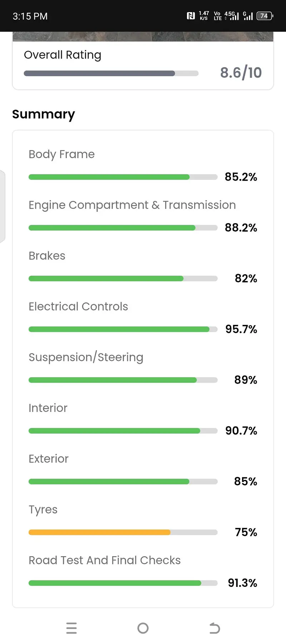Tap the side drawer handle on left edge
Image resolution: width=286 pixels, height=644 pixels.
click(x=2, y=206)
